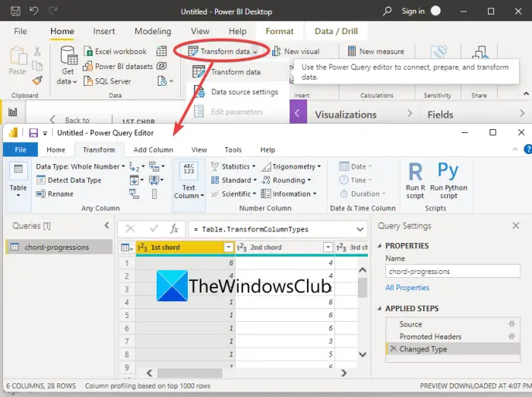Open Trigonometry functions menu

click(291, 167)
